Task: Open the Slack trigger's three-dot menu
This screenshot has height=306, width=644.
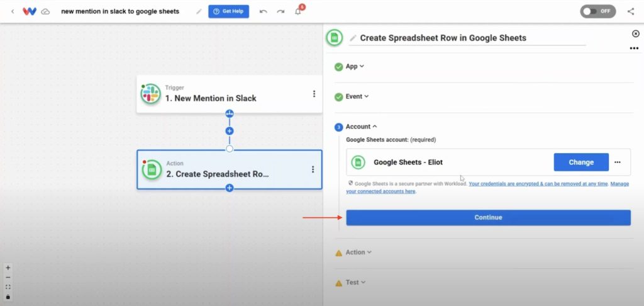Action: pyautogui.click(x=314, y=94)
